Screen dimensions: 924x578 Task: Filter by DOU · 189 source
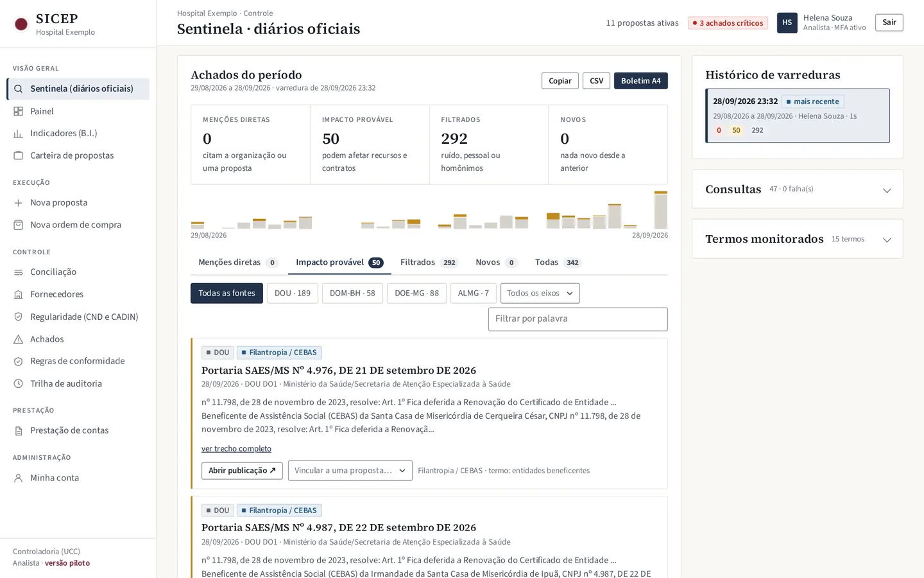[x=293, y=293]
